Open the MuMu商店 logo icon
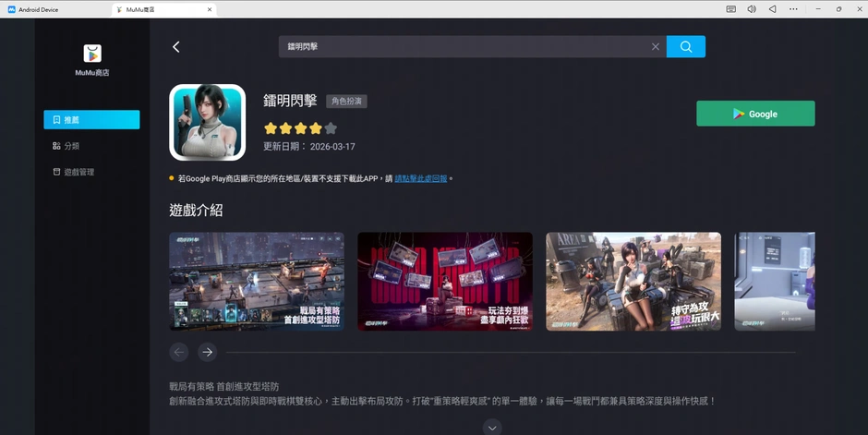The width and height of the screenshot is (868, 435). tap(92, 54)
